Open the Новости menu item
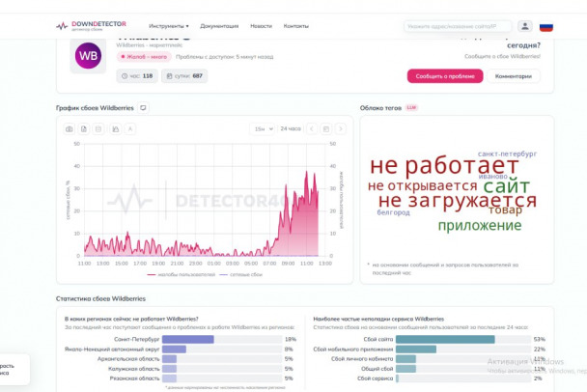587x392 pixels. (x=261, y=26)
